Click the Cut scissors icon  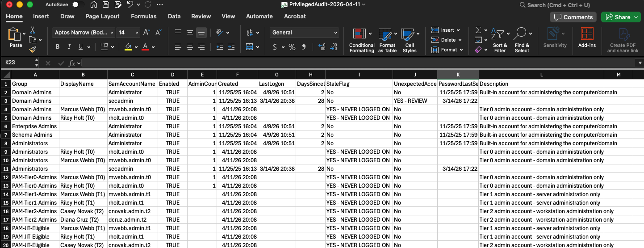click(32, 30)
